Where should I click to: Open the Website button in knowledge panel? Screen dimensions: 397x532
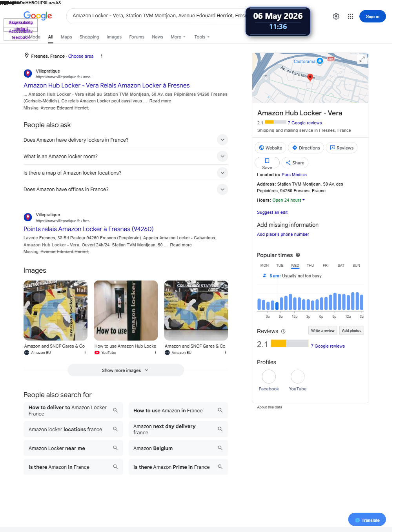[270, 148]
